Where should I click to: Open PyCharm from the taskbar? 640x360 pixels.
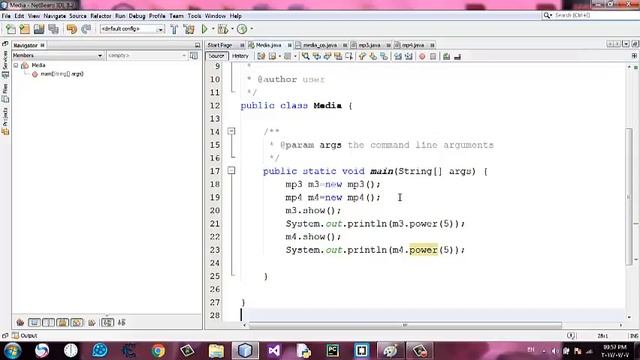pos(332,351)
